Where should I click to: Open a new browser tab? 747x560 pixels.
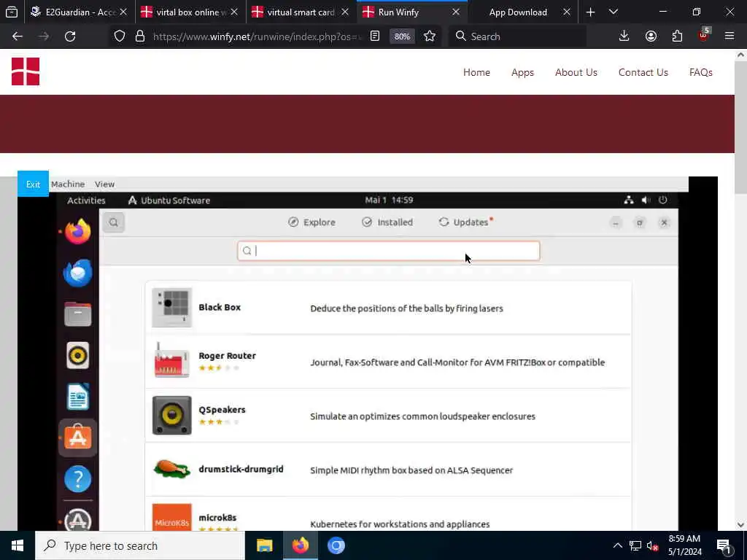[x=590, y=12]
